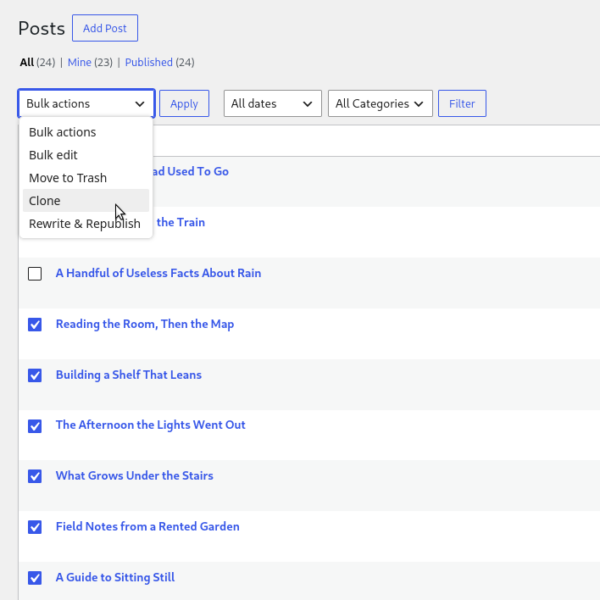Image resolution: width=600 pixels, height=600 pixels.
Task: Expand the 'All Categories' dropdown
Action: [x=380, y=103]
